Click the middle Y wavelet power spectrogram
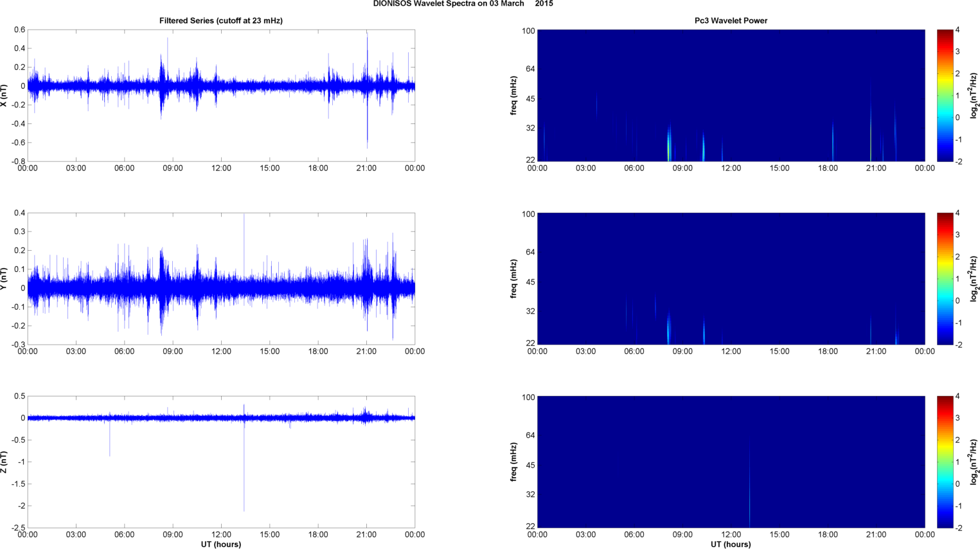The image size is (980, 549). pyautogui.click(x=731, y=278)
